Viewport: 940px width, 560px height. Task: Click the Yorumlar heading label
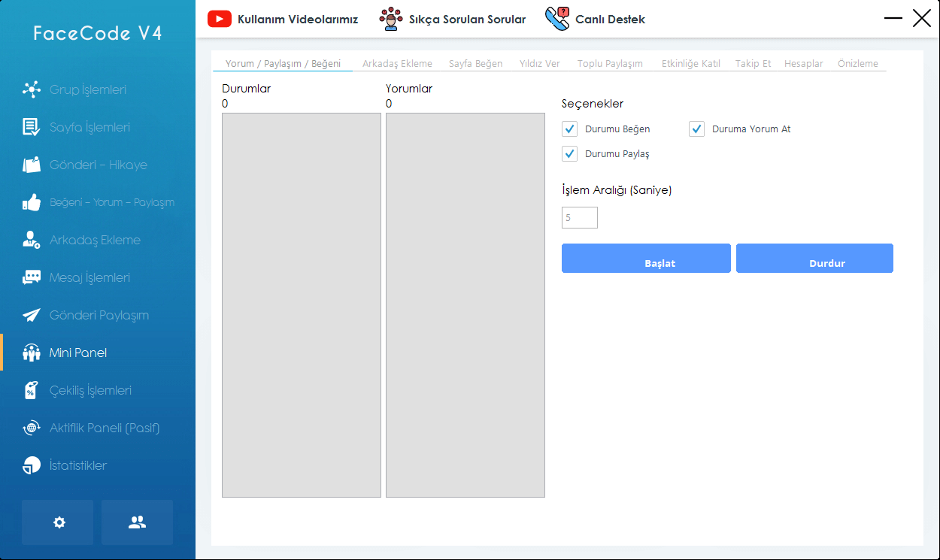click(x=409, y=89)
